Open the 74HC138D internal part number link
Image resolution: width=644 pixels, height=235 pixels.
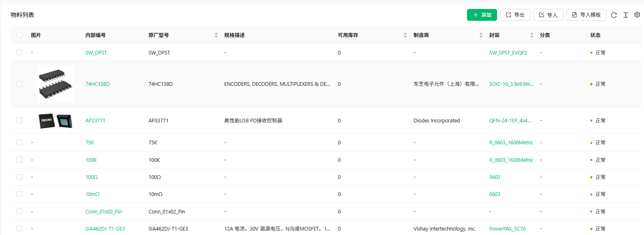pos(97,84)
